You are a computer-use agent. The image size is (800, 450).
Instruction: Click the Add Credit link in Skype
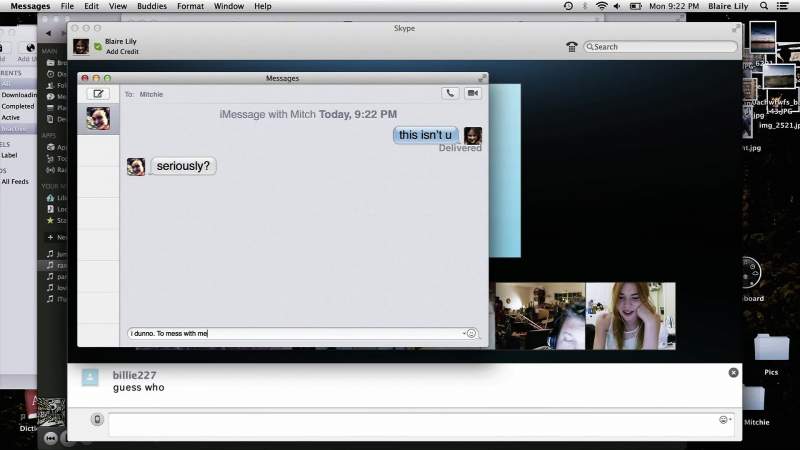click(122, 52)
